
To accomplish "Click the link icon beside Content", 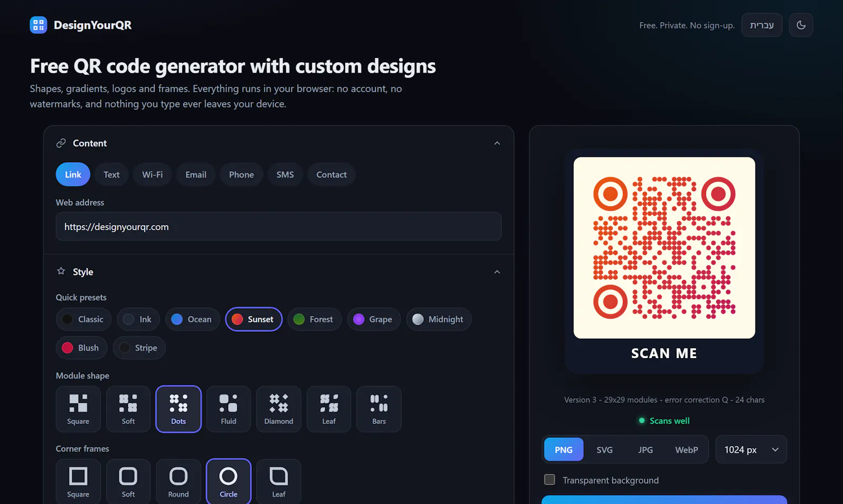I will point(61,143).
